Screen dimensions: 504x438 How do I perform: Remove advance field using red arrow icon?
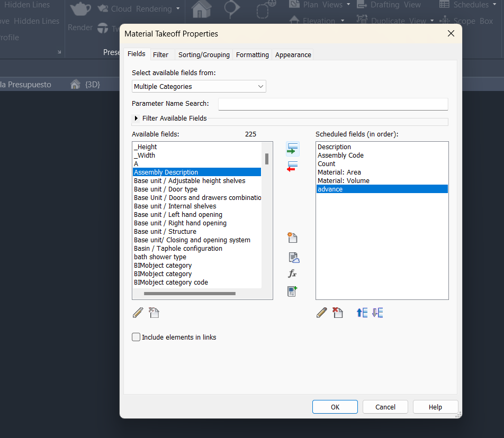tap(292, 166)
